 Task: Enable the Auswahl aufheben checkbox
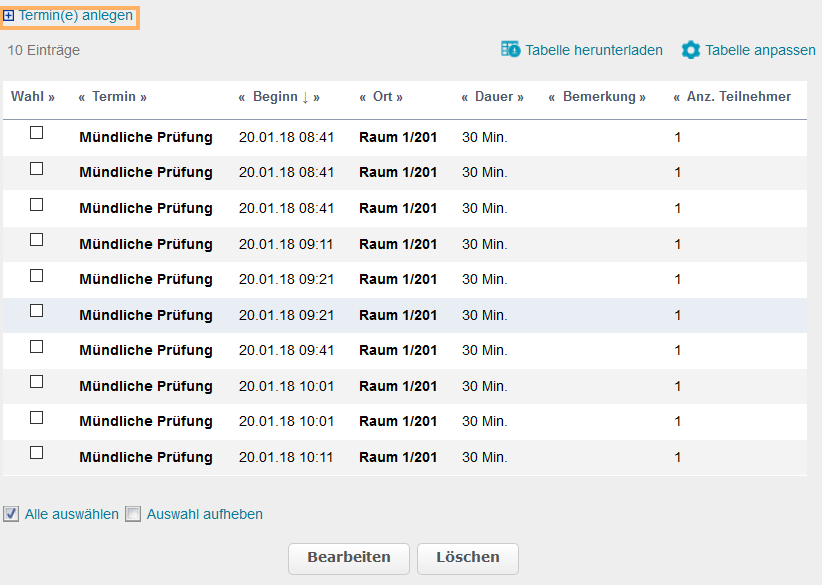pos(133,514)
